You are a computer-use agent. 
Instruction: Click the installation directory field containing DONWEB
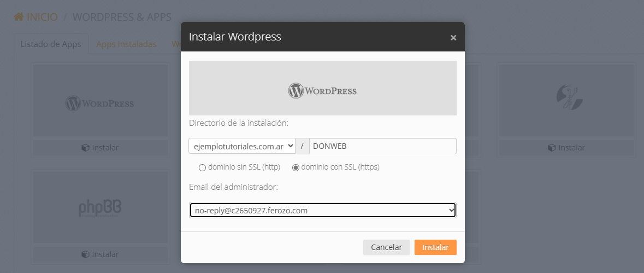click(x=382, y=146)
